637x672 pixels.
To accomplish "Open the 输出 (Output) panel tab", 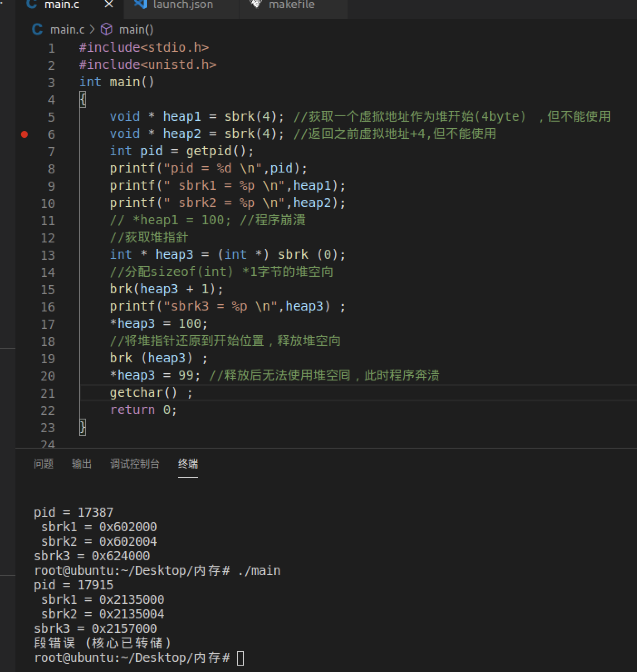I will pyautogui.click(x=82, y=464).
